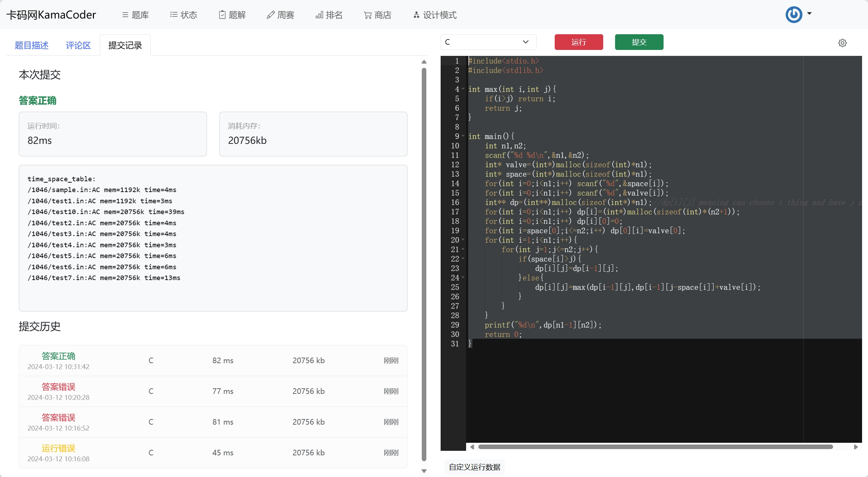View 排名 ranking page
Image resolution: width=868 pixels, height=477 pixels.
coord(329,15)
